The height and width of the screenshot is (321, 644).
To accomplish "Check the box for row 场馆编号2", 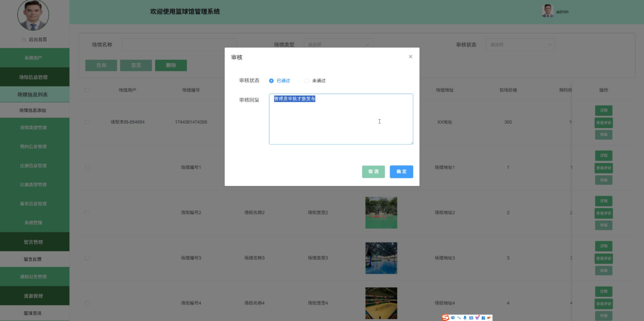I will coord(87,212).
